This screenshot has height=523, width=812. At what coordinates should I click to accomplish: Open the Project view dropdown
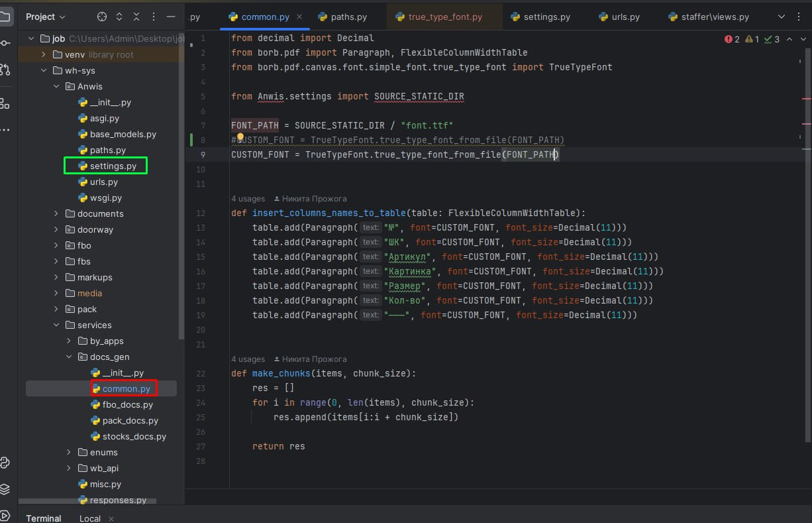(x=45, y=17)
